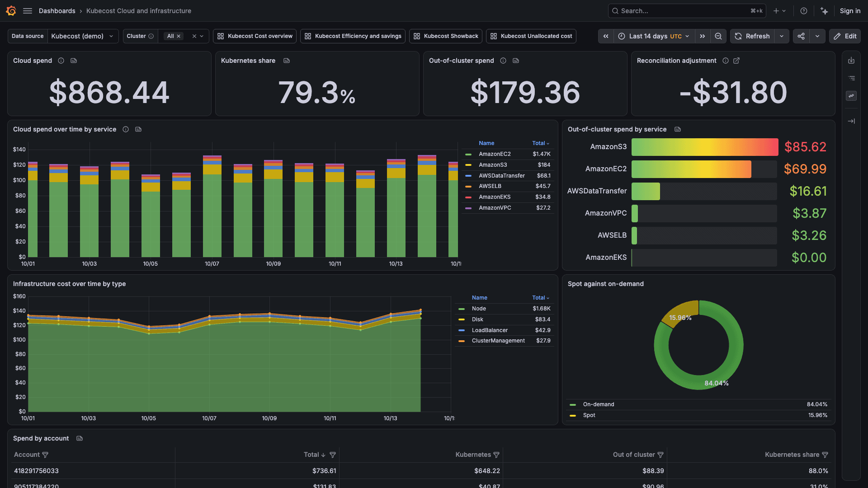
Task: Expand the Refresh interval dropdown arrow
Action: [x=782, y=36]
